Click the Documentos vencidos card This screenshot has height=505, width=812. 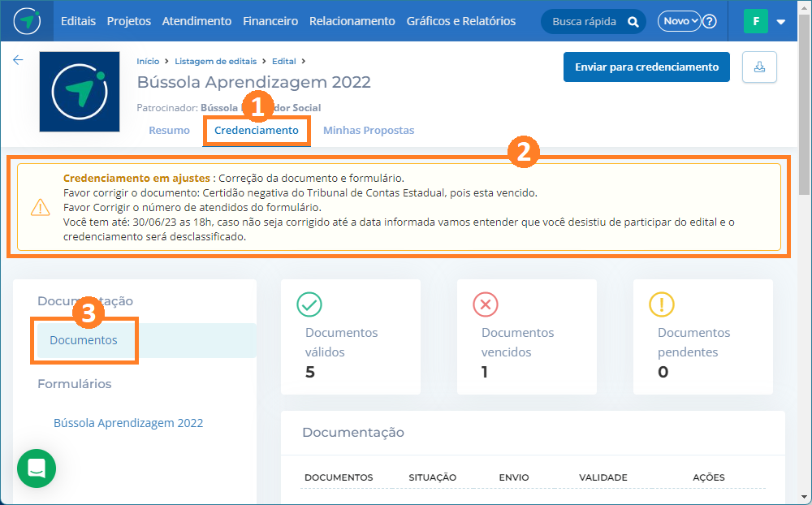(527, 337)
